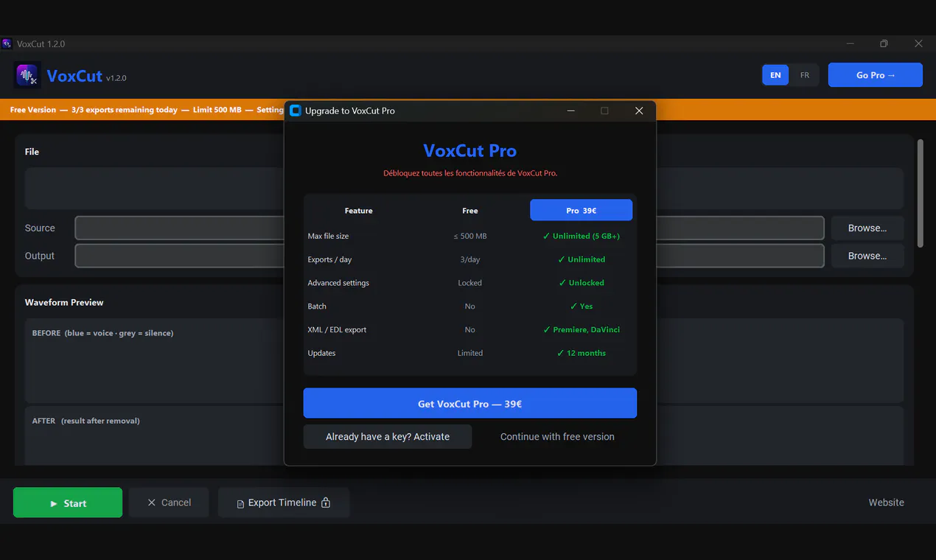Click into the Source path input field

pos(449,228)
